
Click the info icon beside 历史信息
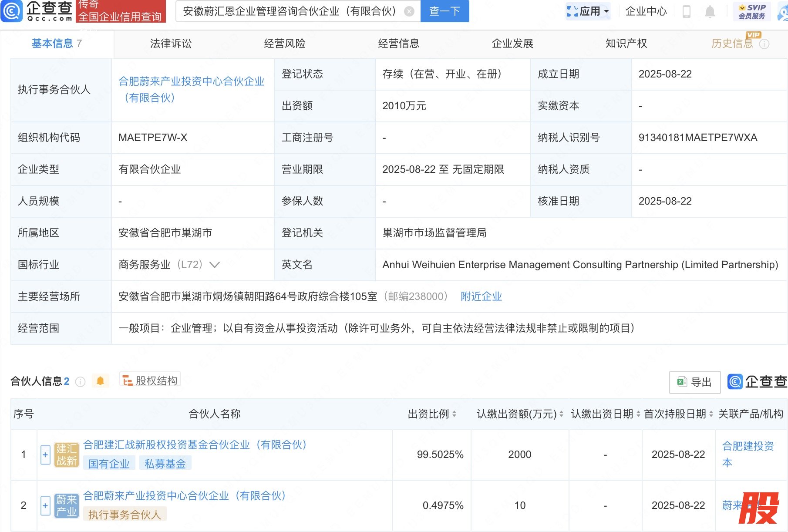(x=764, y=44)
